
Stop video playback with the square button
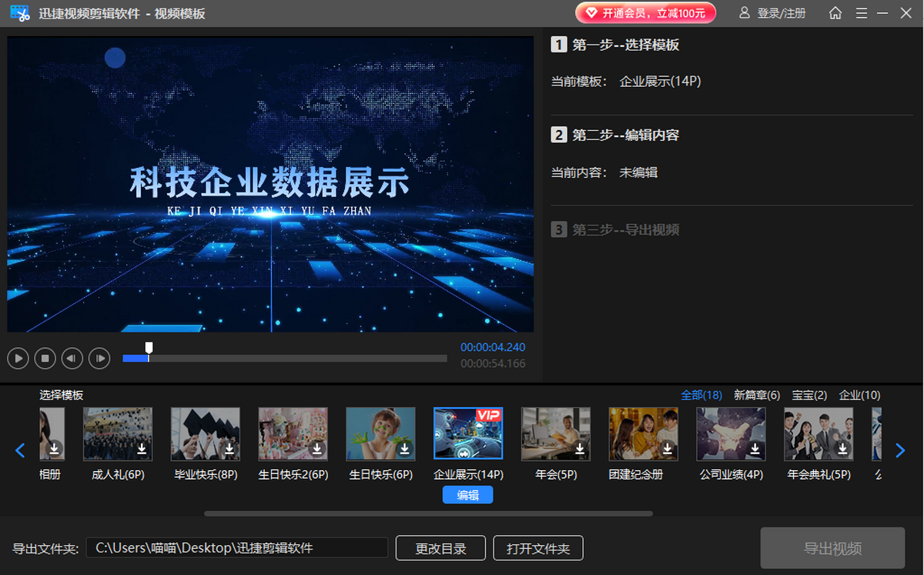[x=45, y=358]
